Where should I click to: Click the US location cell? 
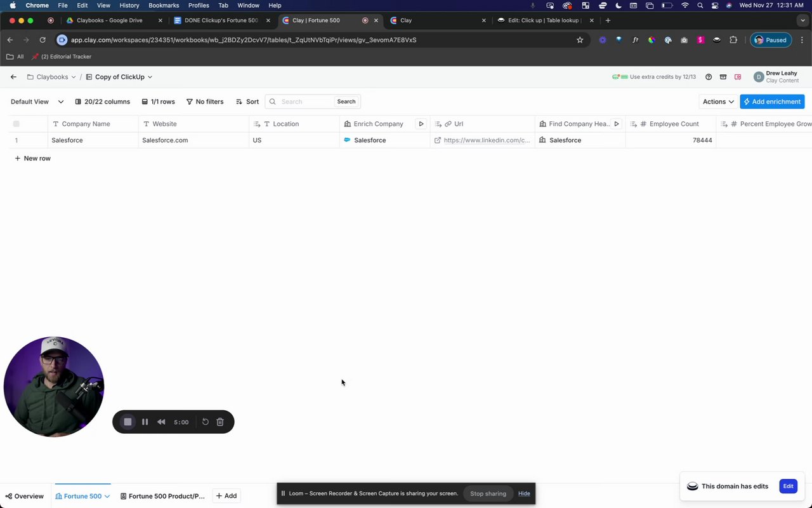point(294,140)
